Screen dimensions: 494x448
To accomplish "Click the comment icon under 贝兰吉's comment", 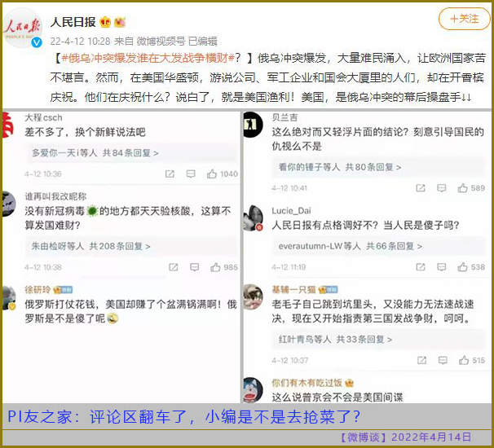I will [x=441, y=188].
